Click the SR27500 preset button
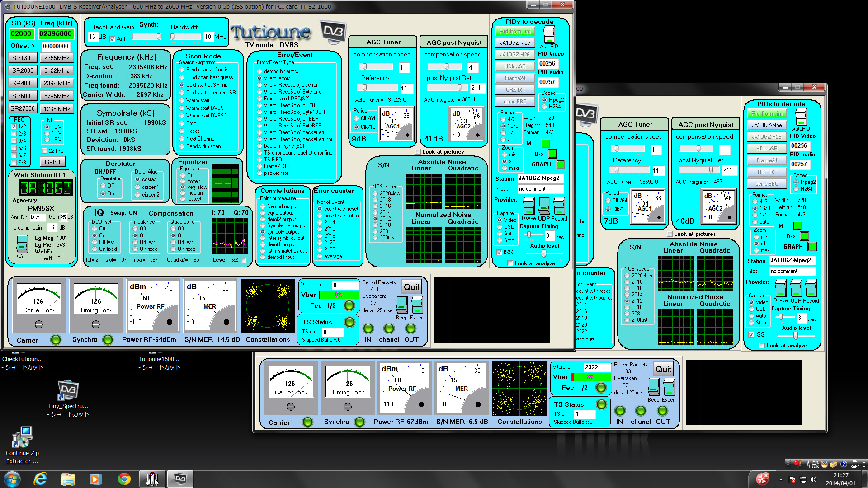This screenshot has height=488, width=868. pos(23,109)
